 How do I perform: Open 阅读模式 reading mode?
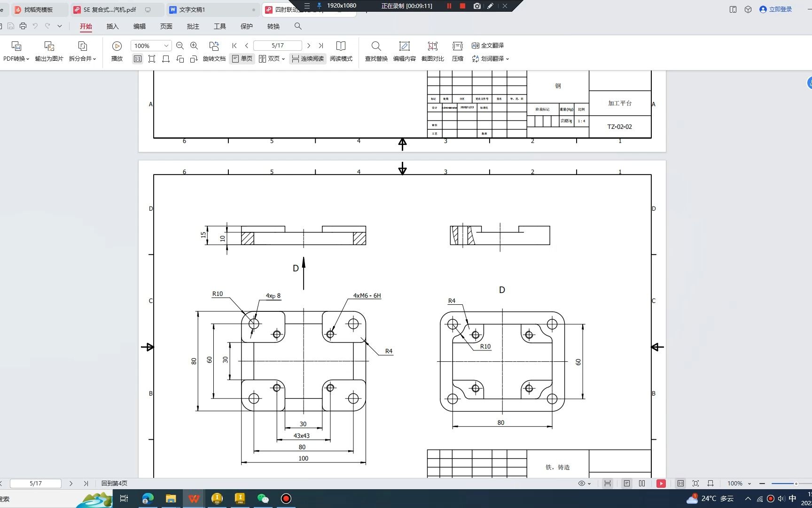341,52
